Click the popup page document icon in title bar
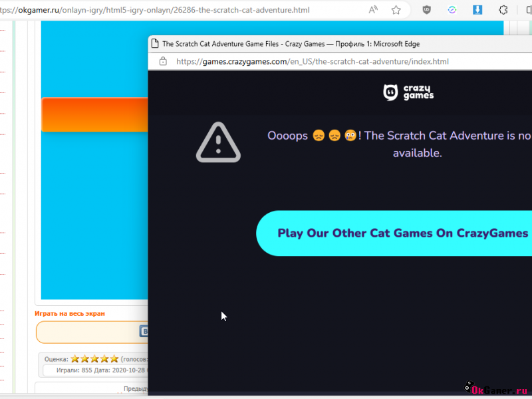 click(155, 44)
